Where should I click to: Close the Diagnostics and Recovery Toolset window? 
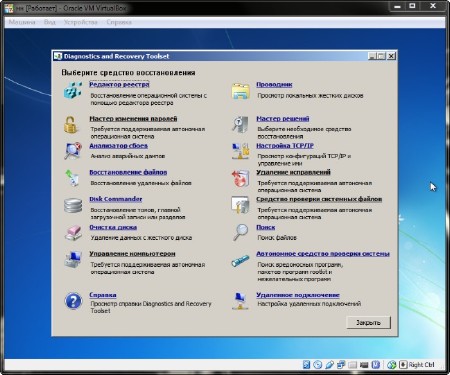pos(391,56)
